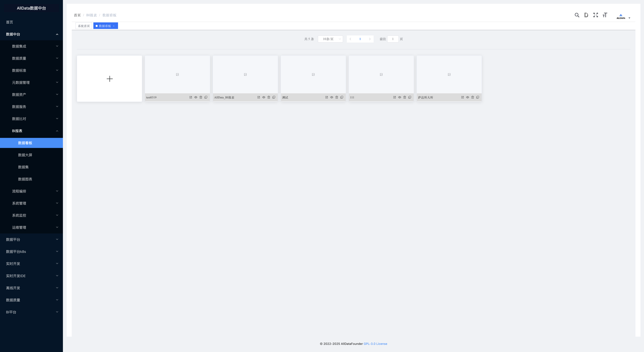The height and width of the screenshot is (352, 644).
Task: Expand the 系统管理 submenu
Action: pos(31,203)
